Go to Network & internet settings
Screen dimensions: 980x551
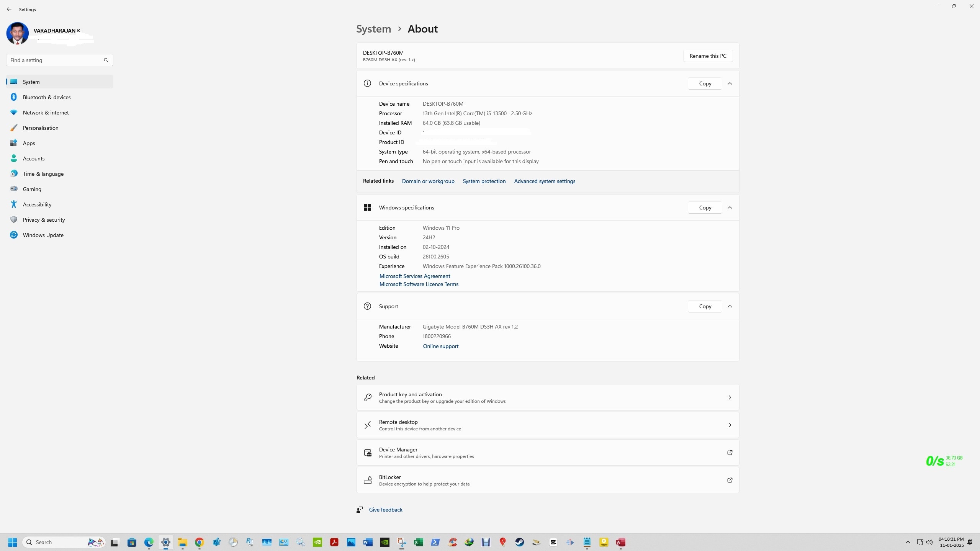click(46, 113)
